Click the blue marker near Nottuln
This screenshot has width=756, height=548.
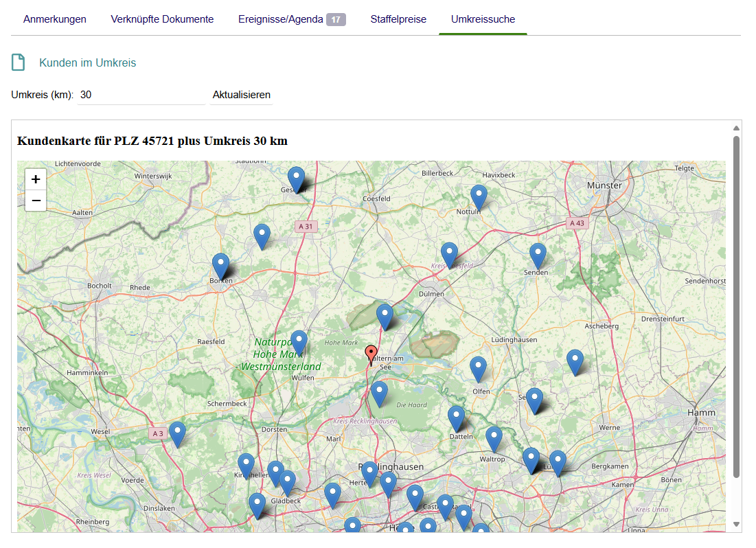[x=479, y=196]
